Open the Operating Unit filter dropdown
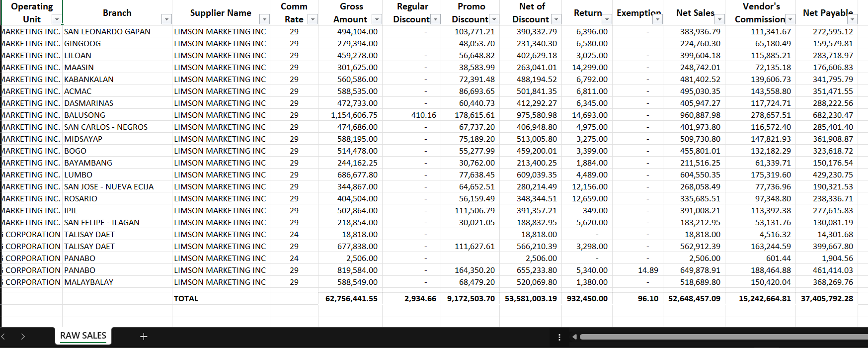Image resolution: width=868 pixels, height=348 pixels. [57, 19]
